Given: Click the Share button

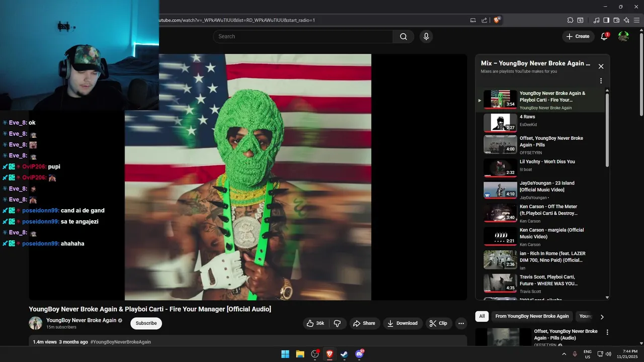Looking at the screenshot, I should tap(364, 323).
